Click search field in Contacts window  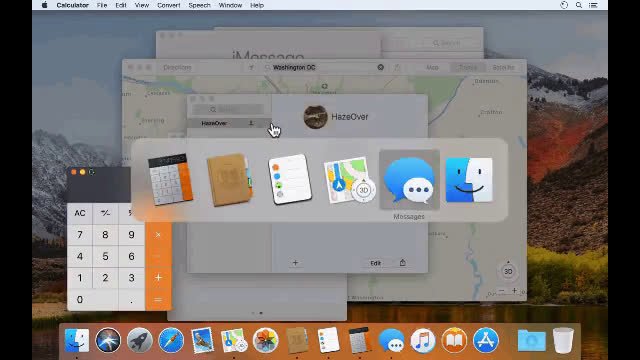point(228,109)
